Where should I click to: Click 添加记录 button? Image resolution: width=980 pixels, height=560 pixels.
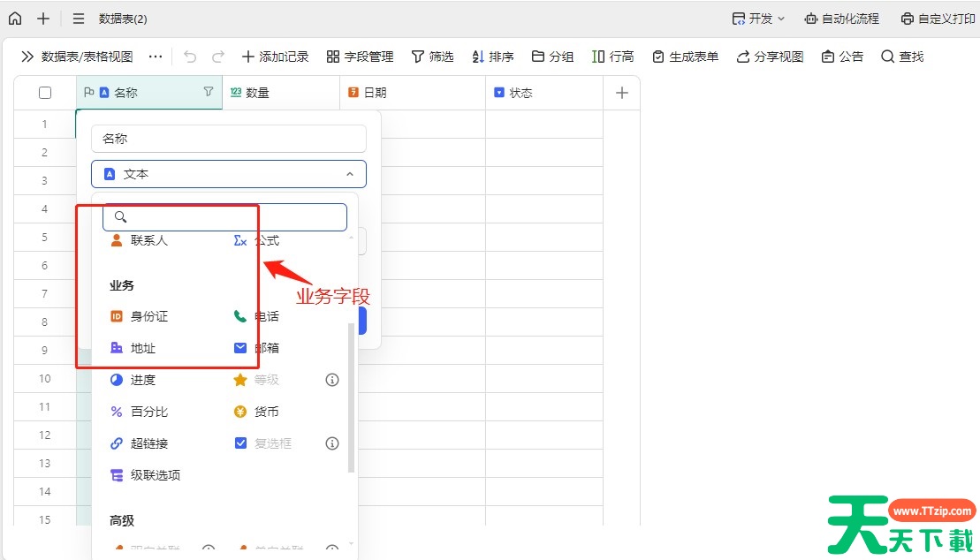pos(275,57)
